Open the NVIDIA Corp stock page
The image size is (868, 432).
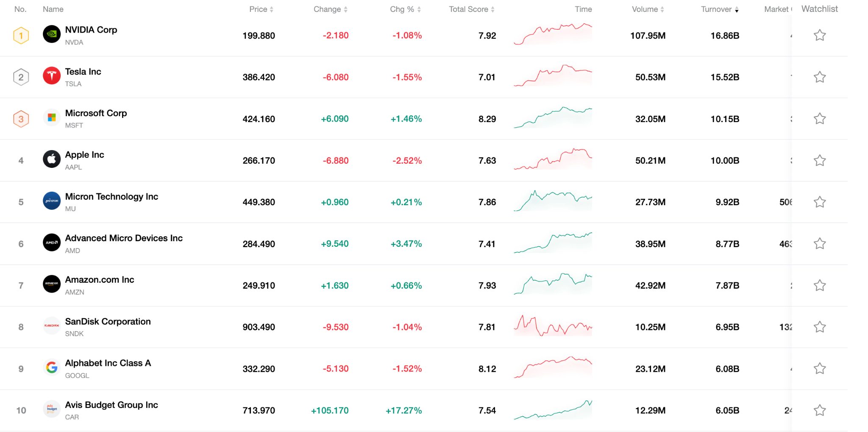click(x=91, y=30)
